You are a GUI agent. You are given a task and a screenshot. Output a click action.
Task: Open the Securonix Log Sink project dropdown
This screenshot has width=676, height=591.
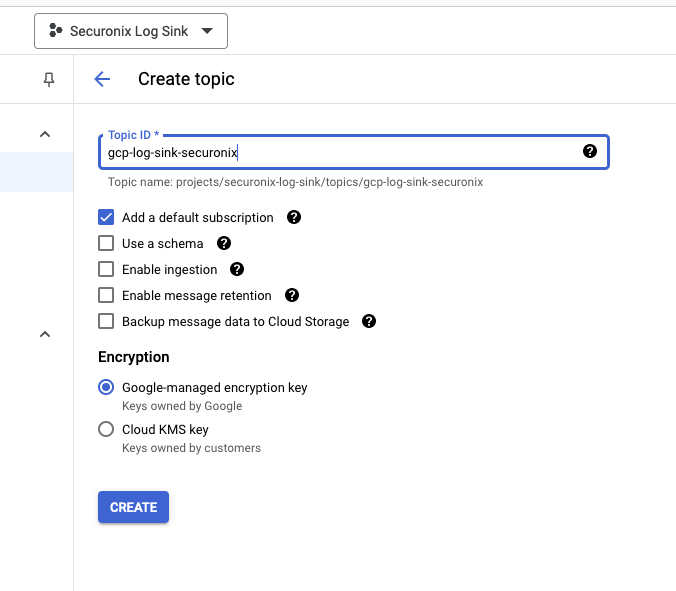tap(131, 31)
